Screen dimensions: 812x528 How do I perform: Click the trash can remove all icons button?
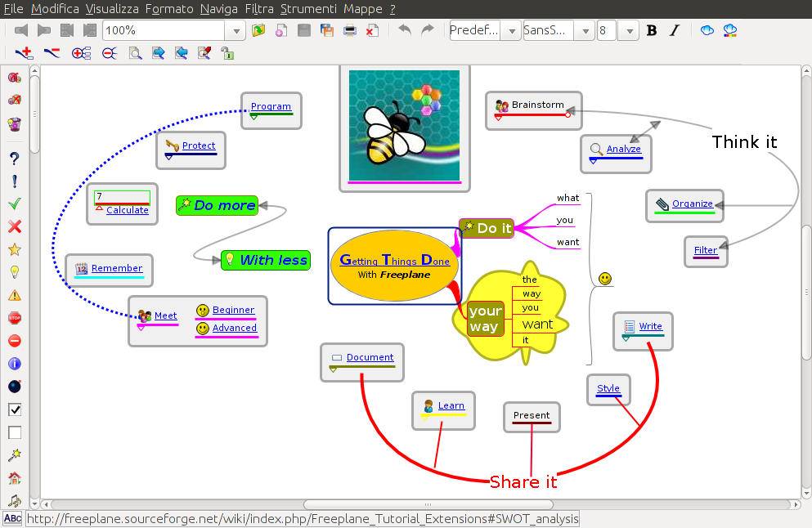click(x=15, y=123)
